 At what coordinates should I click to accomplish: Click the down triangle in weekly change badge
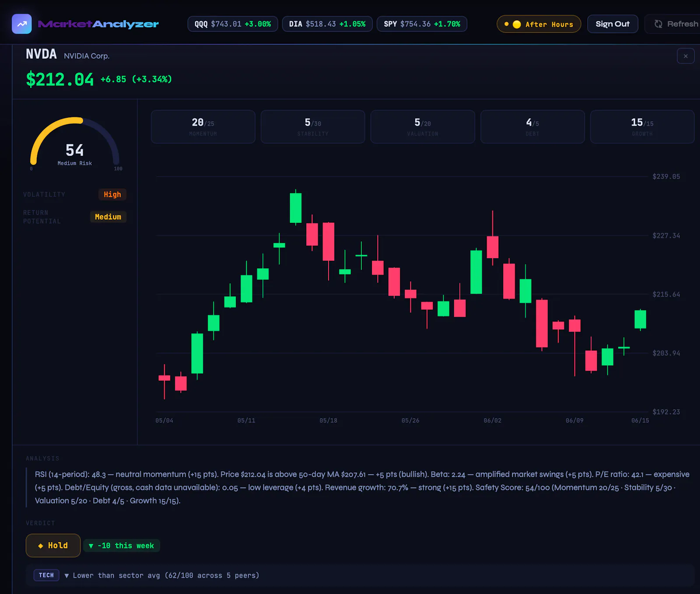point(91,546)
